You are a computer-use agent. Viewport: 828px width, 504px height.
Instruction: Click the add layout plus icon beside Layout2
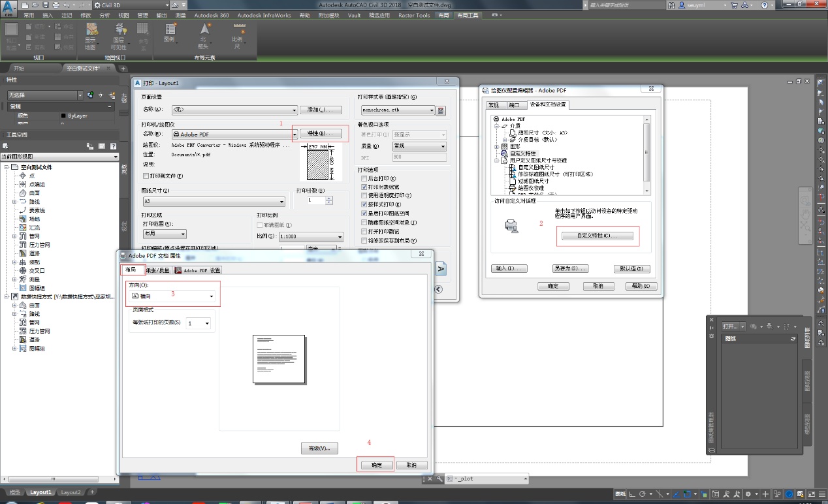92,492
